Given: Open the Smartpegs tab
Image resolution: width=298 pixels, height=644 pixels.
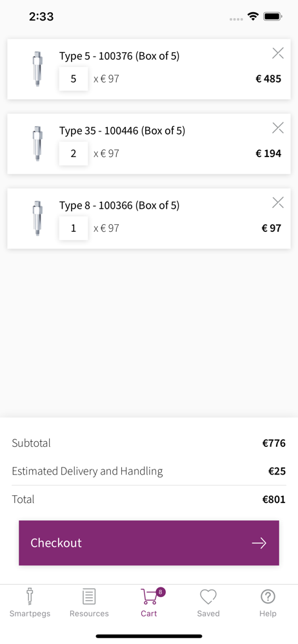Looking at the screenshot, I should (30, 603).
